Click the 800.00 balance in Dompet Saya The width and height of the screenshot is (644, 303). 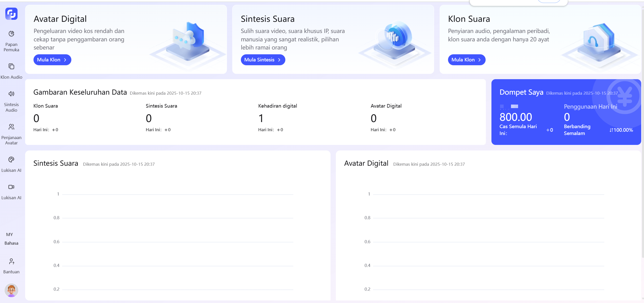(x=516, y=117)
